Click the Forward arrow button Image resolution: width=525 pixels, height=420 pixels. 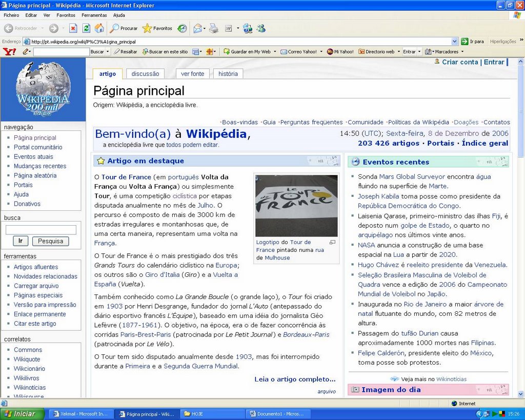click(53, 29)
